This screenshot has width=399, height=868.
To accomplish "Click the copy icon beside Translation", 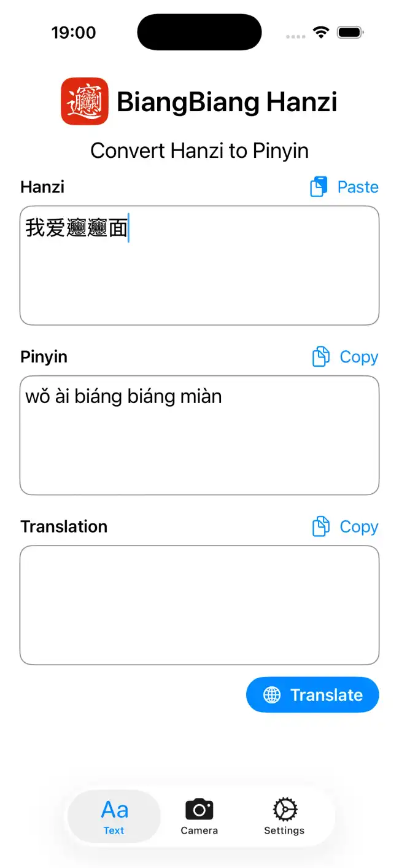I will pyautogui.click(x=321, y=527).
